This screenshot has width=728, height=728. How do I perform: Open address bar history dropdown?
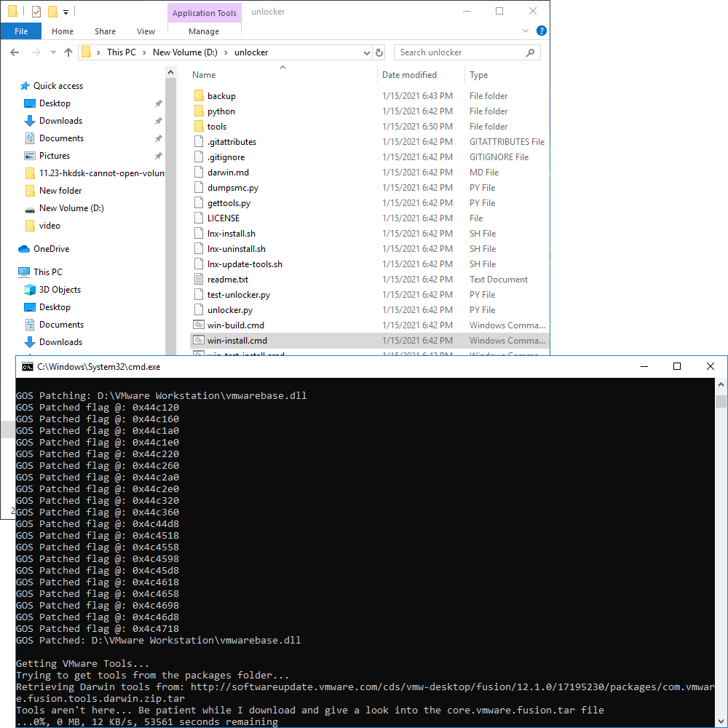point(367,53)
